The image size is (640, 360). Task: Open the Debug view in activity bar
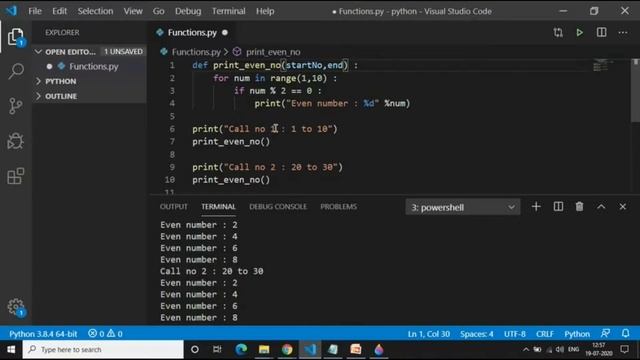pyautogui.click(x=16, y=141)
